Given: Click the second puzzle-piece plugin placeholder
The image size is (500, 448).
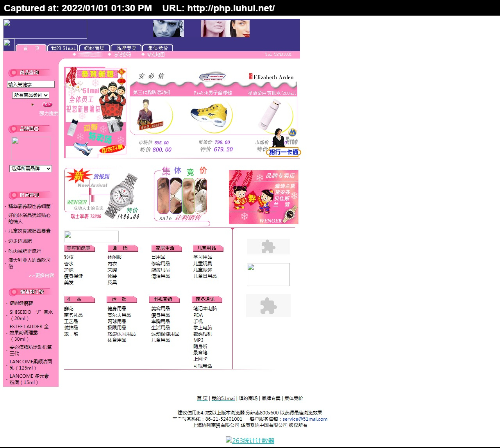Looking at the screenshot, I should [x=268, y=306].
